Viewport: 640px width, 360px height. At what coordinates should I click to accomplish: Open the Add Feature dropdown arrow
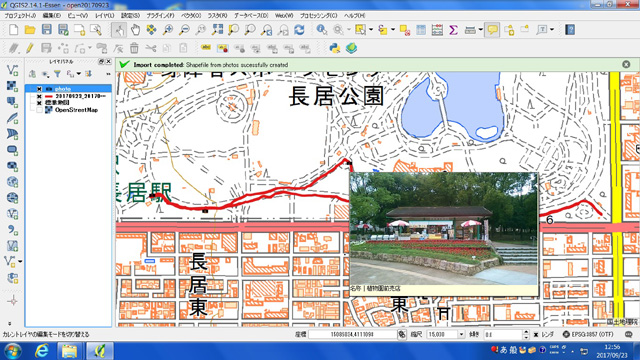point(90,48)
